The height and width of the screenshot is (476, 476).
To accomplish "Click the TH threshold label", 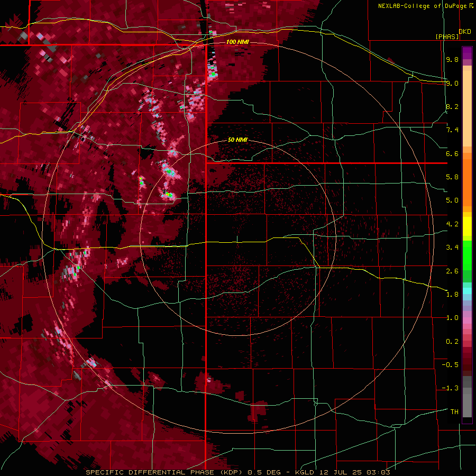I will 454,411.
